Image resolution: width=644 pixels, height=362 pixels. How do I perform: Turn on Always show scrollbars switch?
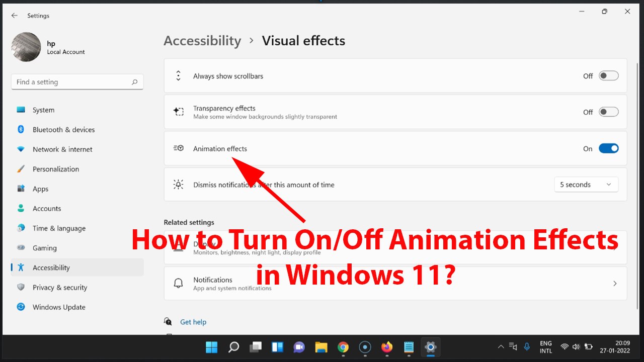click(608, 76)
